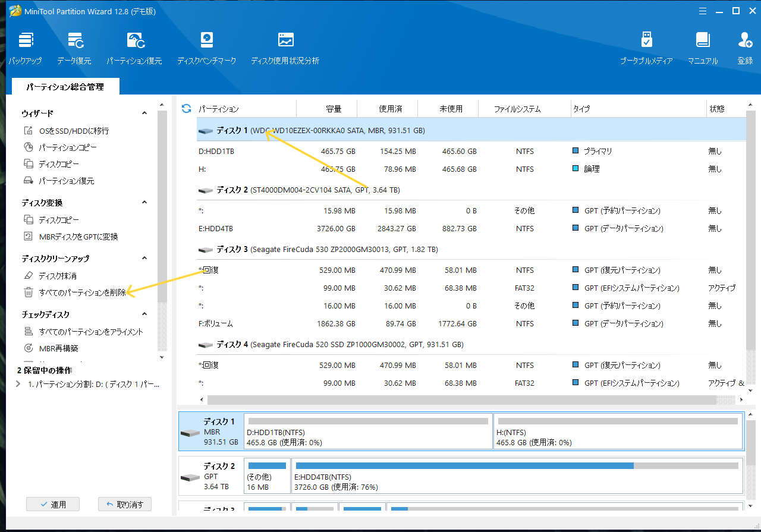Click the 登録 register icon
The image size is (761, 532).
745,49
